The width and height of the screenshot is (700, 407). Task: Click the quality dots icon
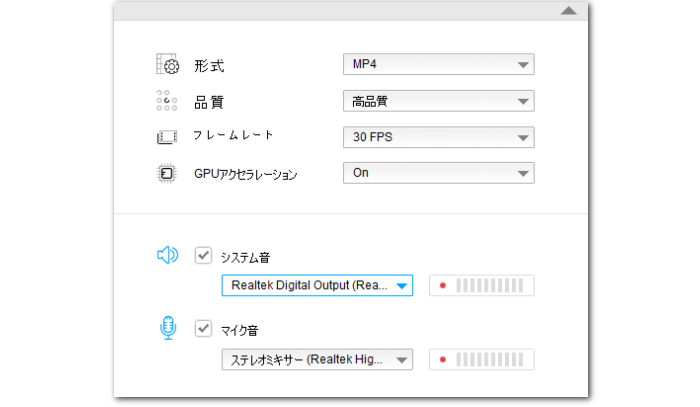tap(167, 101)
